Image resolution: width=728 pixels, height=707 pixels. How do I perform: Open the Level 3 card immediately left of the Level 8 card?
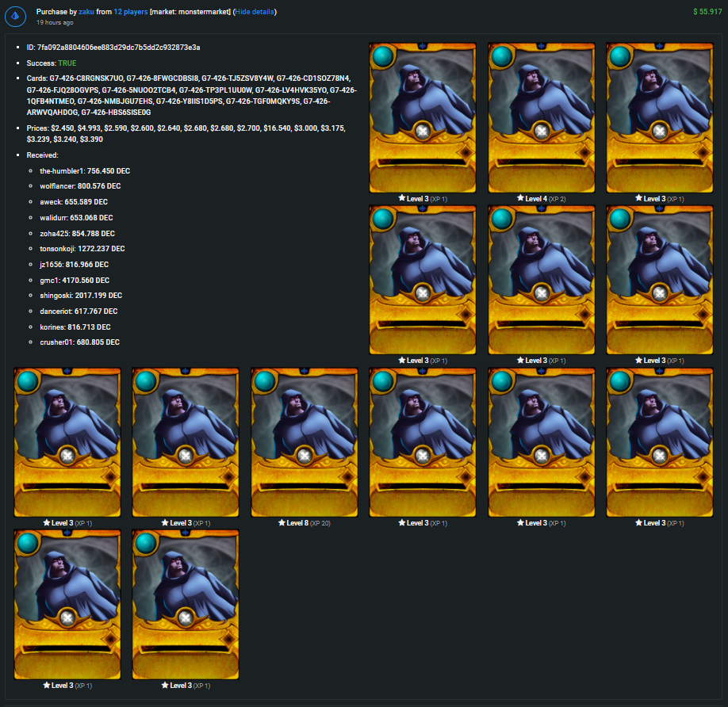pos(186,442)
